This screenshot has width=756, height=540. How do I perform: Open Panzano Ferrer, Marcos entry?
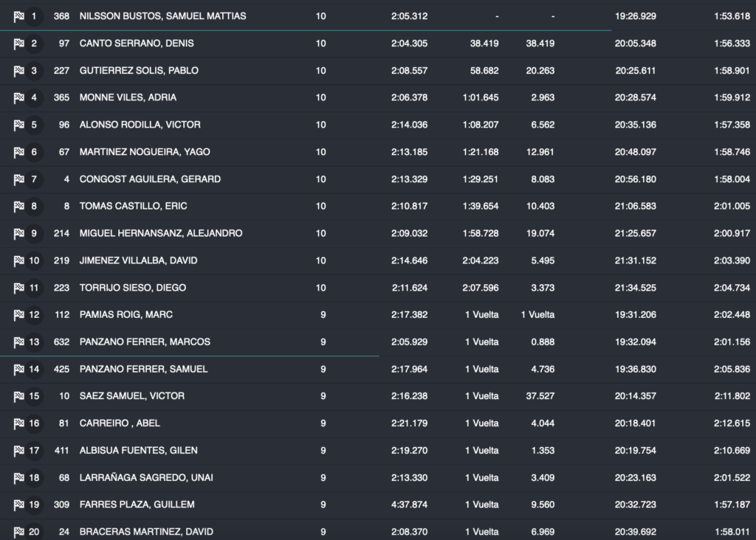coord(145,342)
